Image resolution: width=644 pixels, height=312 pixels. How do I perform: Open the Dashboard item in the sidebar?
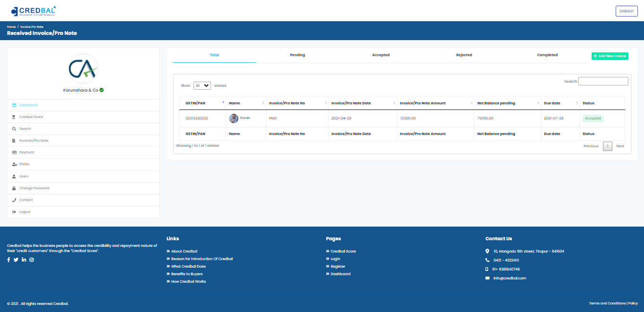pyautogui.click(x=83, y=105)
